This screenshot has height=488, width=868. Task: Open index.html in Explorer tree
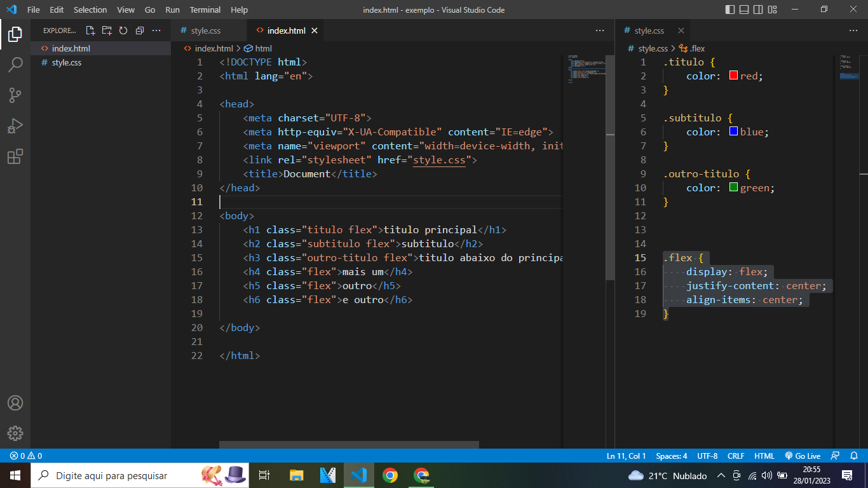point(101,48)
